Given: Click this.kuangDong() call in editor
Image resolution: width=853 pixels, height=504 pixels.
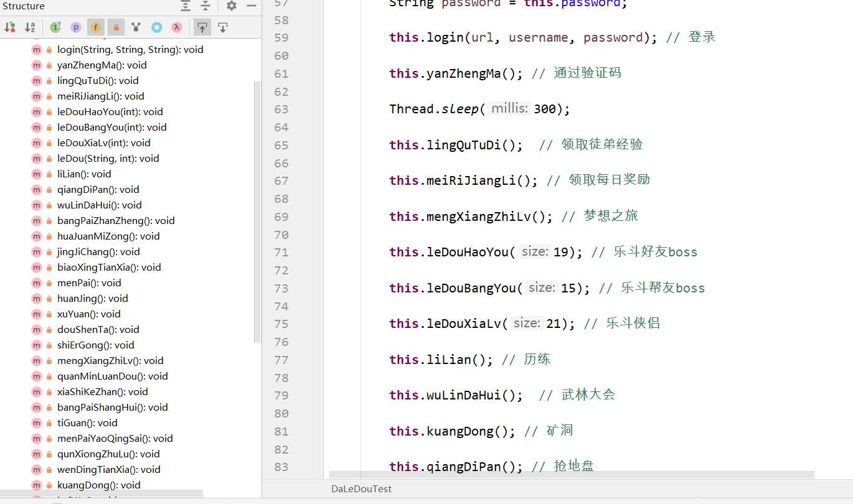Looking at the screenshot, I should coord(453,431).
